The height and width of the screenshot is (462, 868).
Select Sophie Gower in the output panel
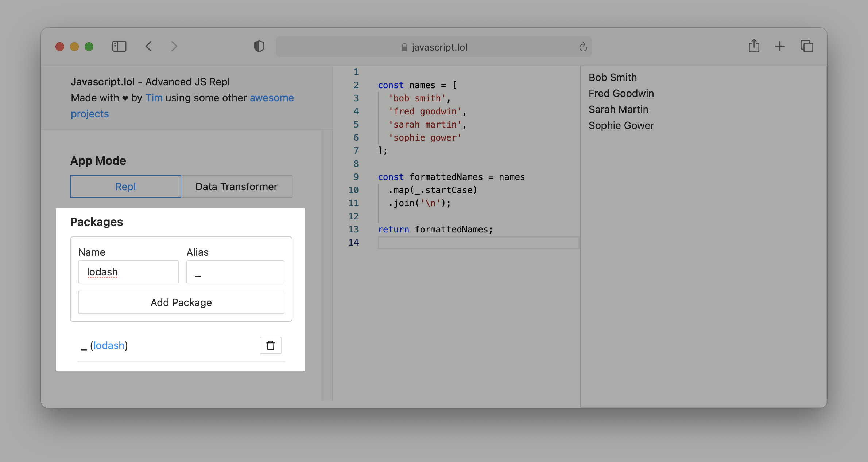(621, 125)
